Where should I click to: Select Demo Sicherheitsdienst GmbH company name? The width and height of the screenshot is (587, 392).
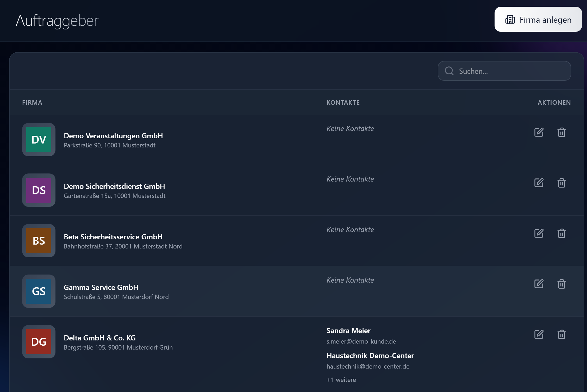click(x=114, y=186)
